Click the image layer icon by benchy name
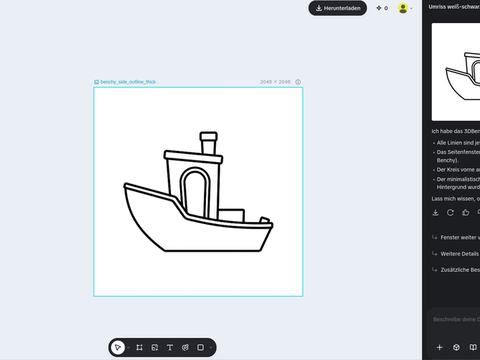The image size is (480, 360). click(96, 82)
